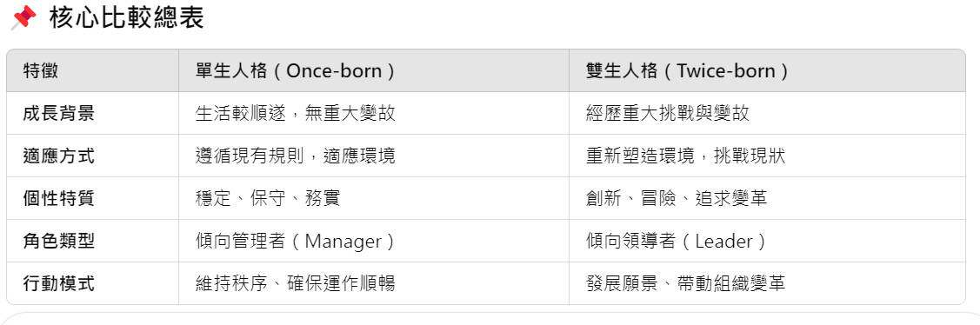
Task: Click the cell 傾向管理者（Manager）
Action: click(x=296, y=241)
